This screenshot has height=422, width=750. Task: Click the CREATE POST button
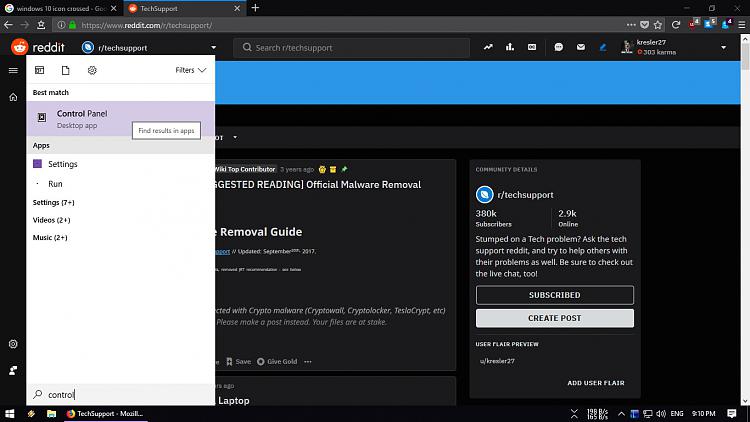pyautogui.click(x=554, y=318)
